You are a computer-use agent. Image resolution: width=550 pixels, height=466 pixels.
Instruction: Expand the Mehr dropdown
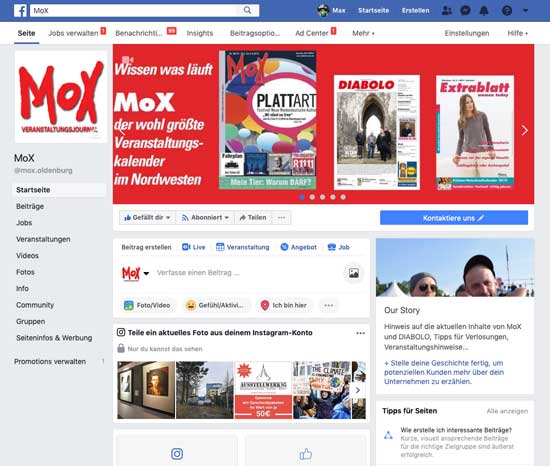tap(363, 33)
